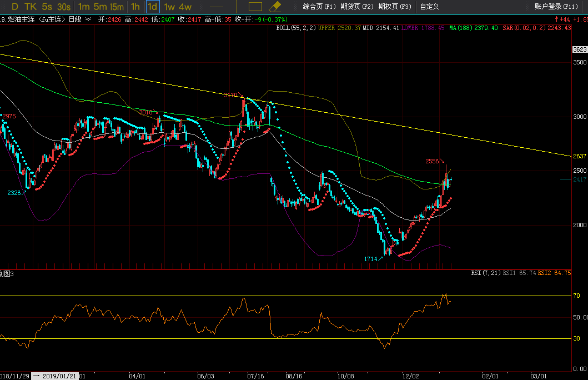
Task: Click the 收-开:-9(-0.37%) change value
Action: [261, 19]
